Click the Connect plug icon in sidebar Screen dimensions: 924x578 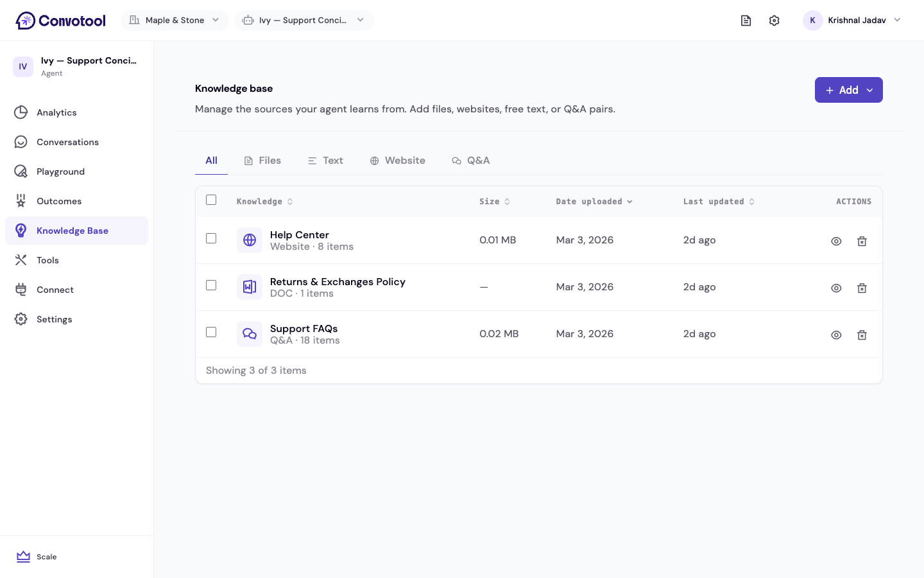click(x=21, y=290)
